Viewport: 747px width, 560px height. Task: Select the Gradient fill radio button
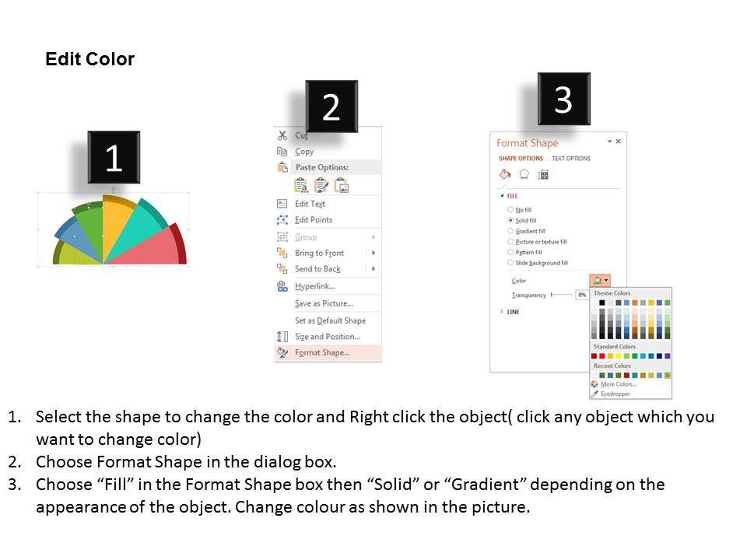coord(510,231)
